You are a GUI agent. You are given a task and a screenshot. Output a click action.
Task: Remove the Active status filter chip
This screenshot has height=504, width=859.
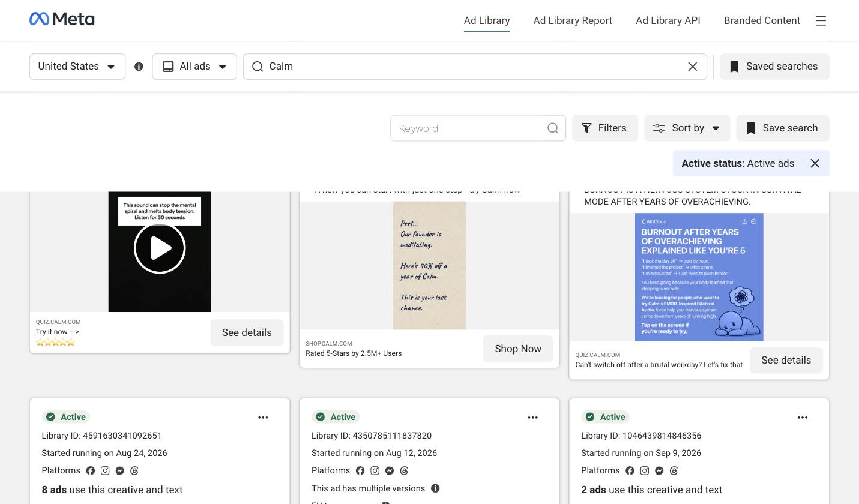(x=815, y=163)
